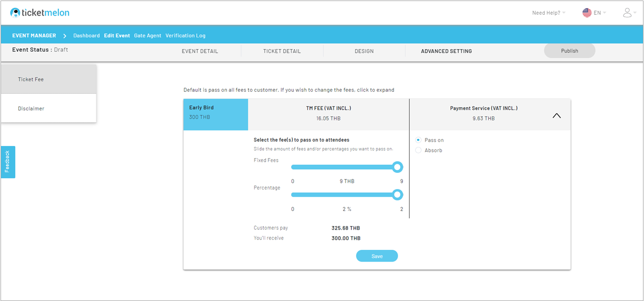Click the Early Bird ticket cell
Image resolution: width=644 pixels, height=301 pixels.
tap(216, 115)
